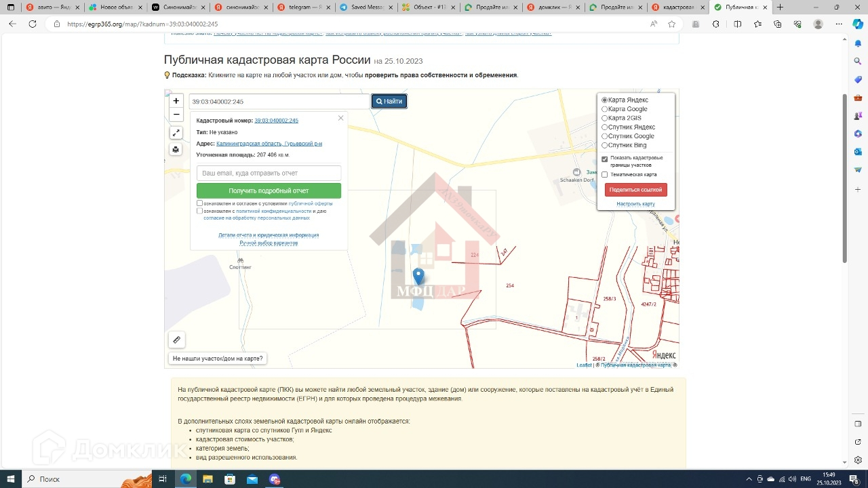Image resolution: width=868 pixels, height=488 pixels.
Task: Go back in browser history
Action: [12, 24]
